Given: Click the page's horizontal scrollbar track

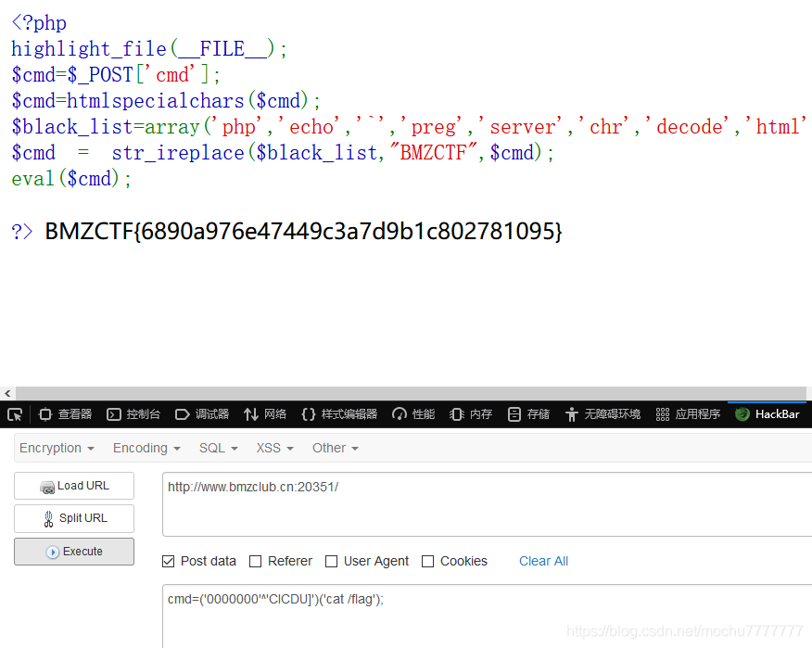Looking at the screenshot, I should coord(411,394).
